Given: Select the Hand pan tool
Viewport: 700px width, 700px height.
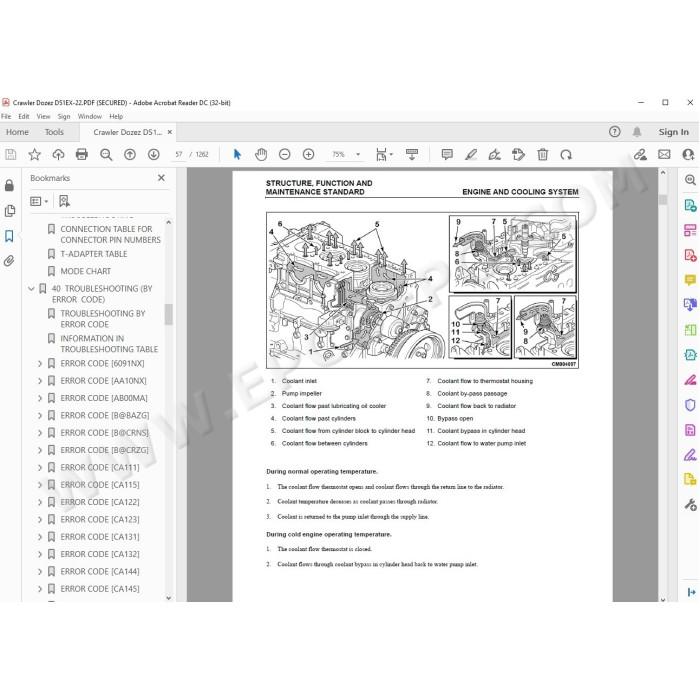Looking at the screenshot, I should pyautogui.click(x=261, y=154).
